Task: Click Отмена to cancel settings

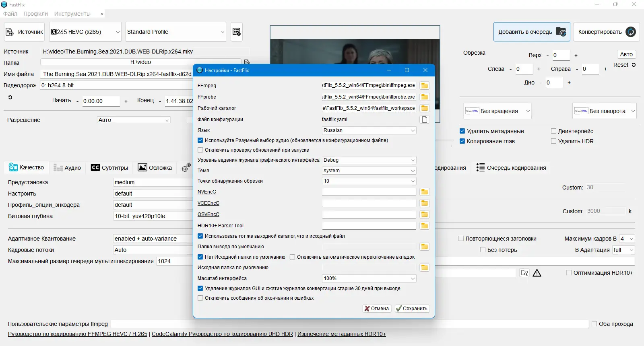Action: point(377,309)
